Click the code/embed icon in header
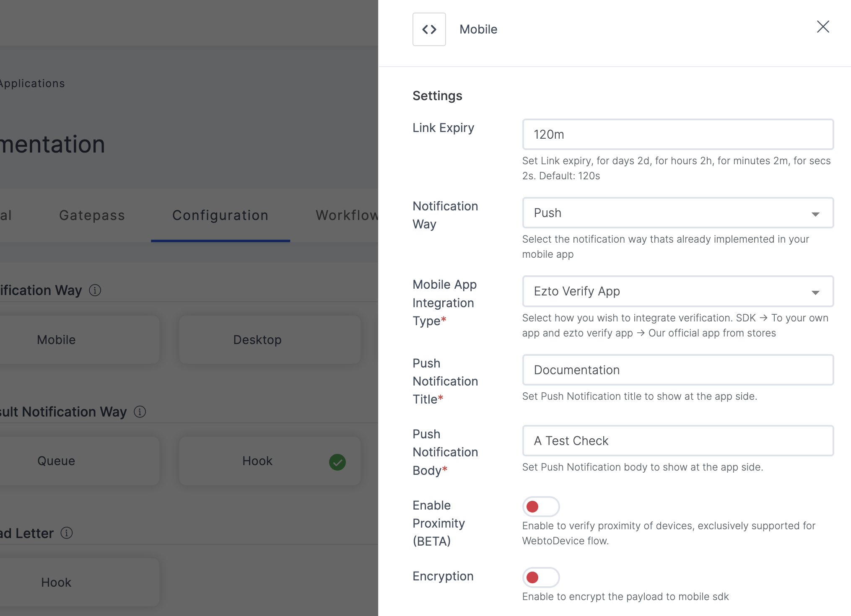This screenshot has height=616, width=851. click(x=429, y=29)
